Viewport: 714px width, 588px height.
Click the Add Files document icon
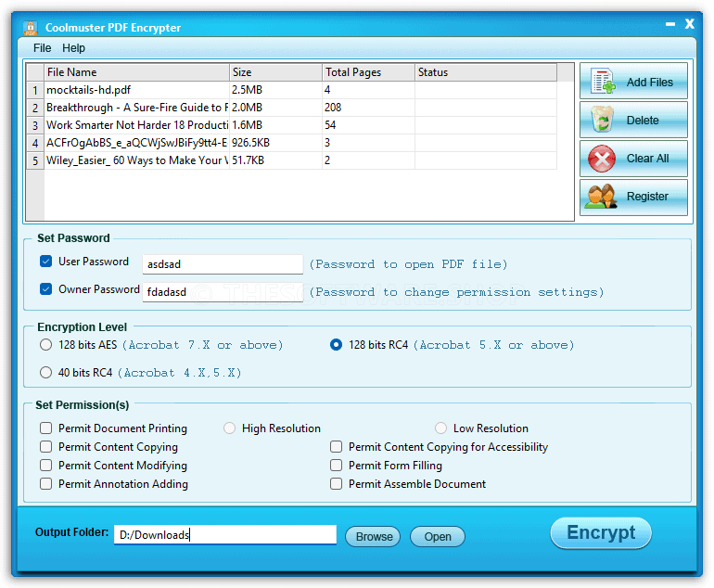tap(603, 82)
